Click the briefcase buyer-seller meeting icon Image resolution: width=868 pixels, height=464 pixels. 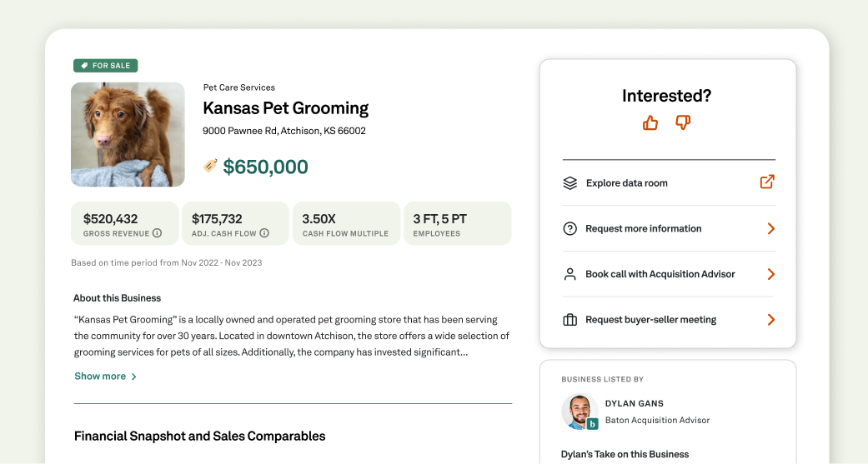coord(570,320)
